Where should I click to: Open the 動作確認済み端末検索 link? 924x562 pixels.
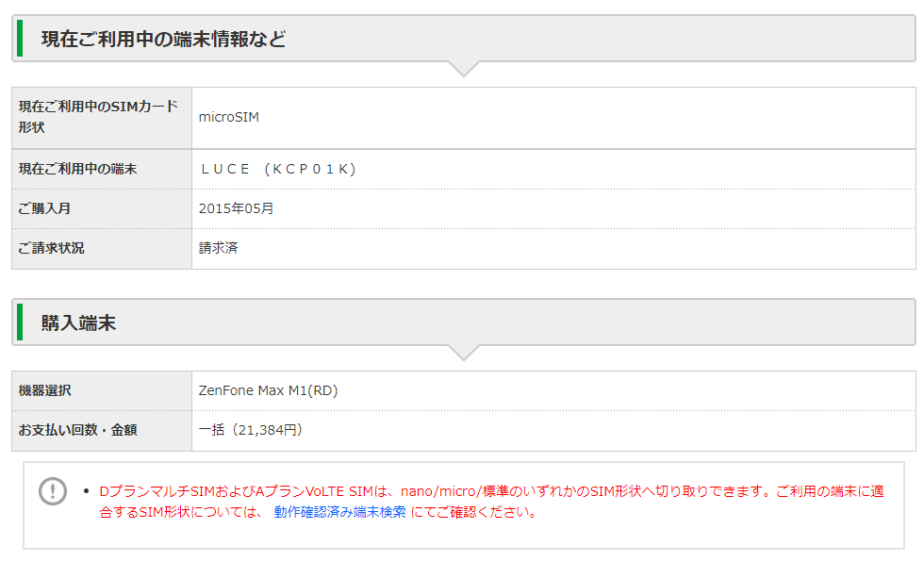click(x=340, y=512)
